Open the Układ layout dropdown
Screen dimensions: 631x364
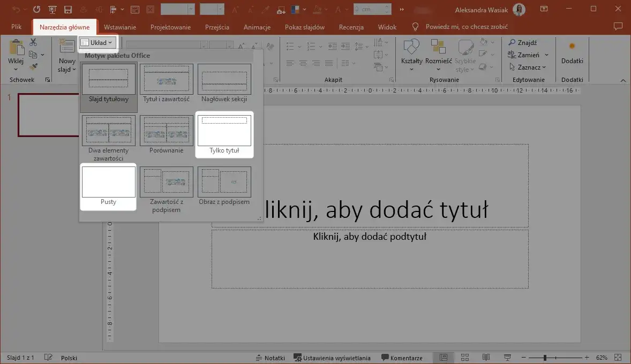coord(97,42)
